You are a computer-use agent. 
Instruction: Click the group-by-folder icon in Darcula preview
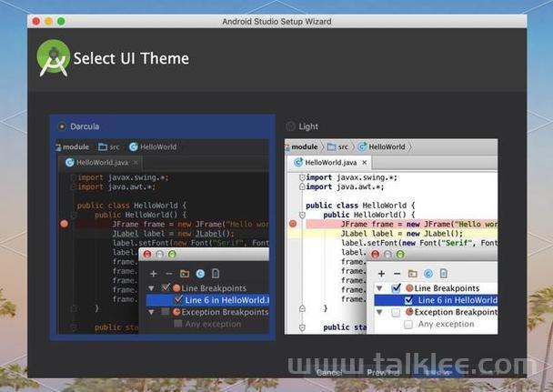click(x=185, y=274)
